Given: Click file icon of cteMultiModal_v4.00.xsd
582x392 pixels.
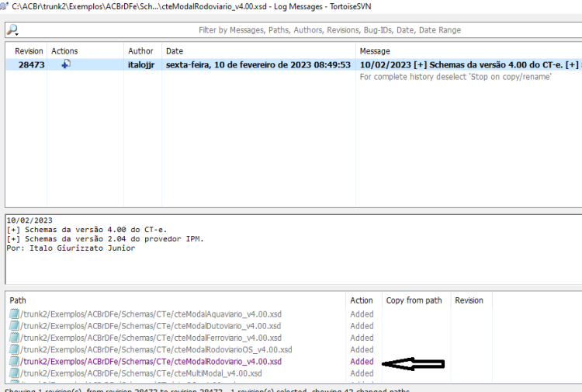Looking at the screenshot, I should 14,373.
